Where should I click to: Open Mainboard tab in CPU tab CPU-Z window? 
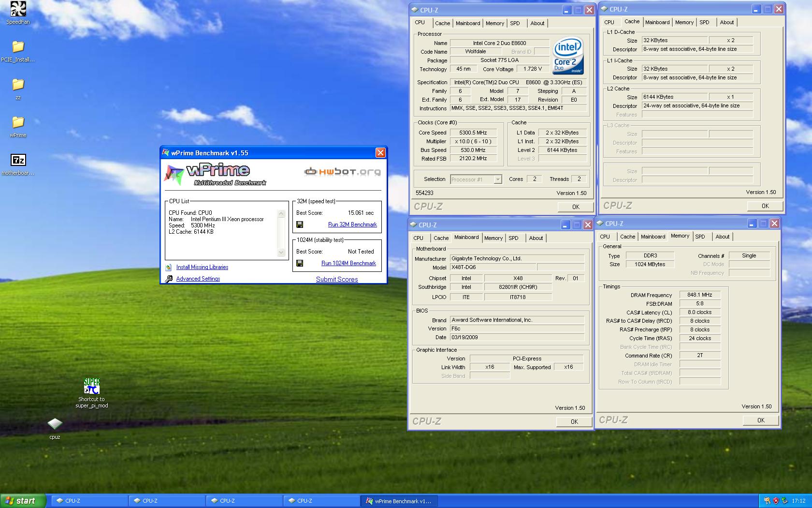[468, 23]
